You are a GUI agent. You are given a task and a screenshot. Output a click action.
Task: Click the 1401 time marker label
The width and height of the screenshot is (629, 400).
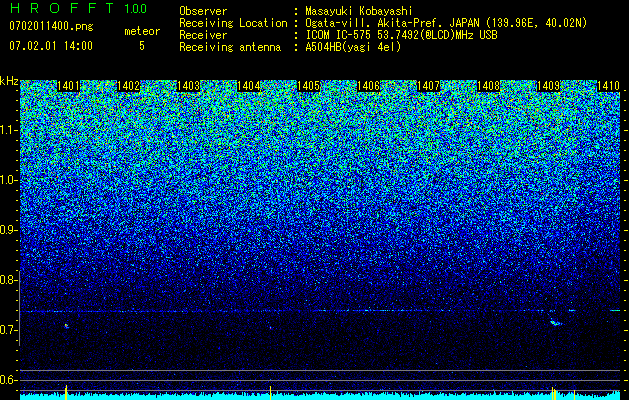point(68,86)
